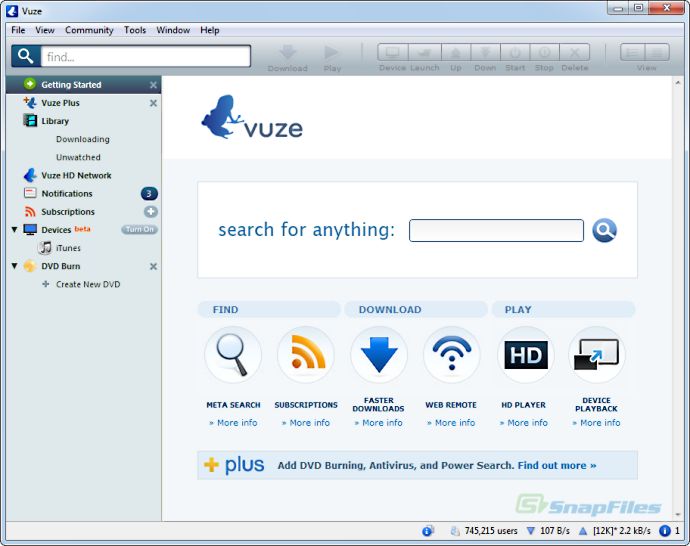Viewport: 690px width, 546px height.
Task: Click More info under Subscriptions
Action: coord(306,423)
